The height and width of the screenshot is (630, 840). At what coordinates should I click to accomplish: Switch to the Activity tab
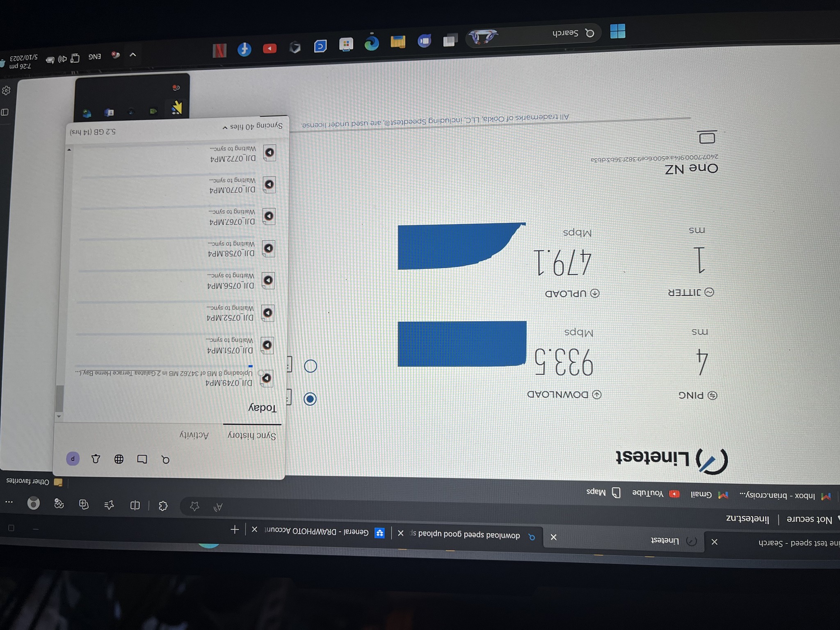[x=194, y=435]
